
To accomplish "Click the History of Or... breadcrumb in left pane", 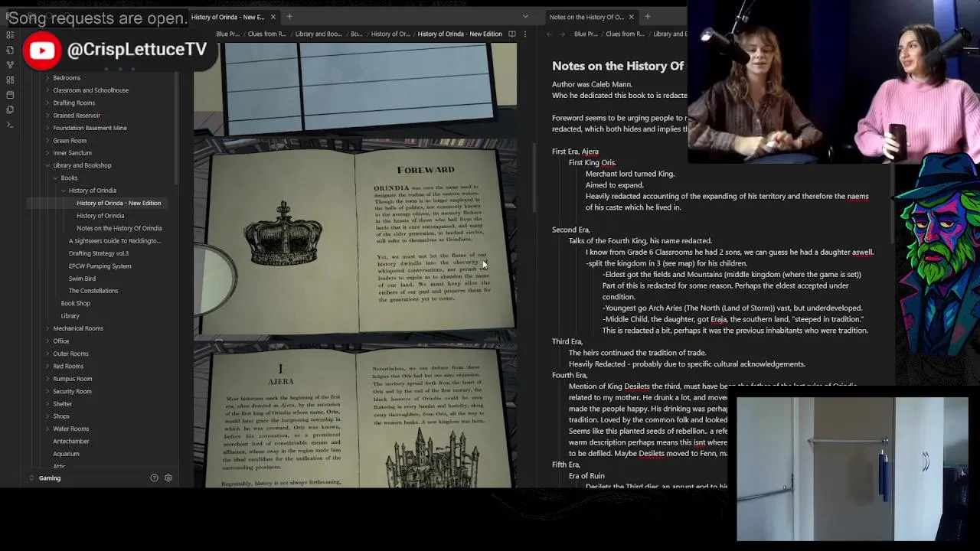I will 390,34.
